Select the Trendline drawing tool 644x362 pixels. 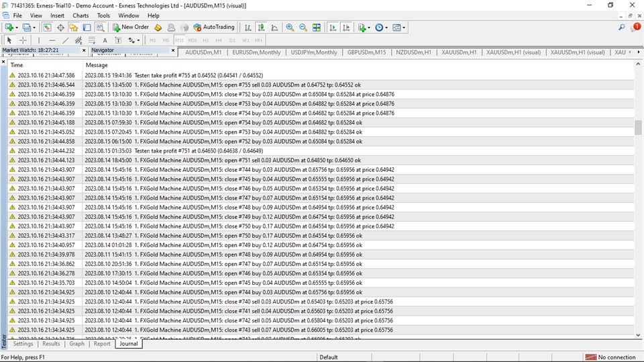pyautogui.click(x=65, y=40)
